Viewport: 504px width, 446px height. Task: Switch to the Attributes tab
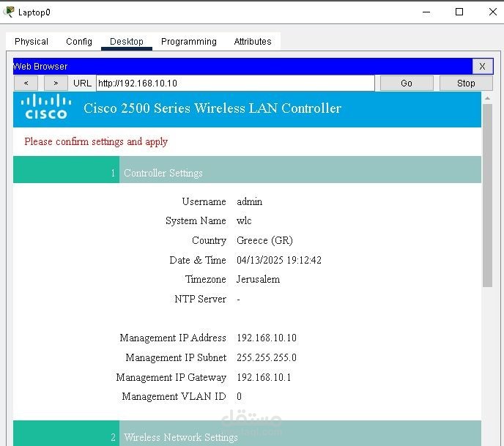tap(253, 42)
